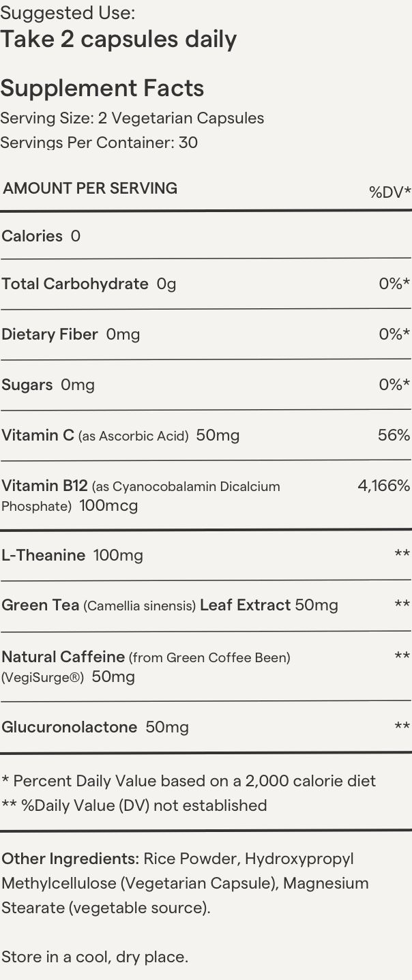
Task: Select the Glucuronolactone row label
Action: tap(69, 727)
